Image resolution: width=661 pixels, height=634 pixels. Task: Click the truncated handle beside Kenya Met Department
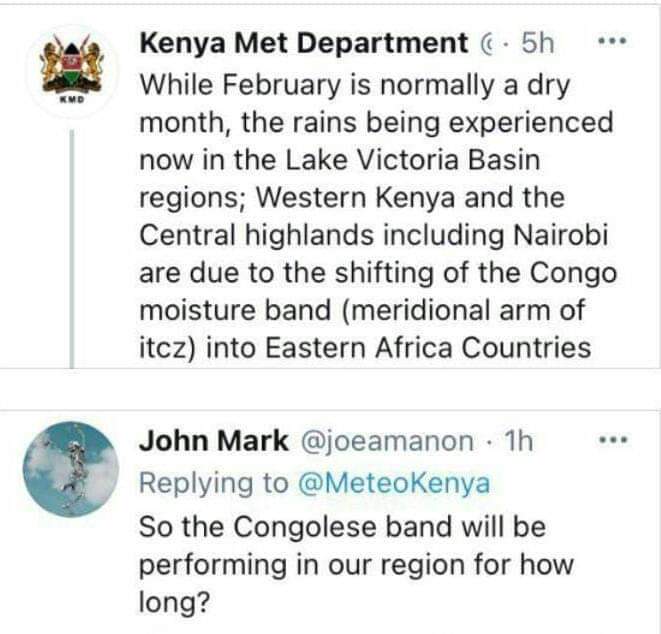(x=487, y=44)
